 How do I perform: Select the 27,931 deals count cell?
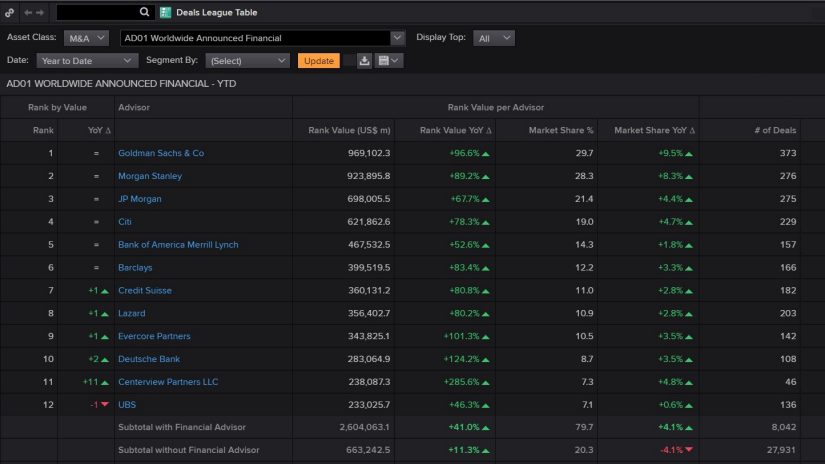781,450
